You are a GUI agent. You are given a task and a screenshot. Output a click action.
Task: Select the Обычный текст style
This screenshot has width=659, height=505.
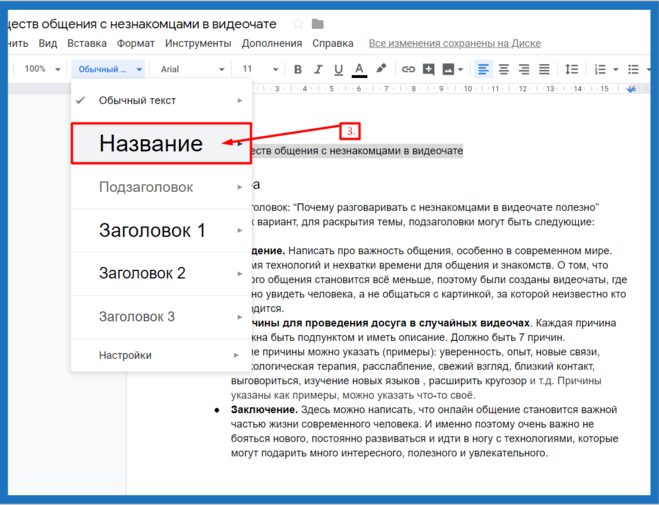coord(161,100)
